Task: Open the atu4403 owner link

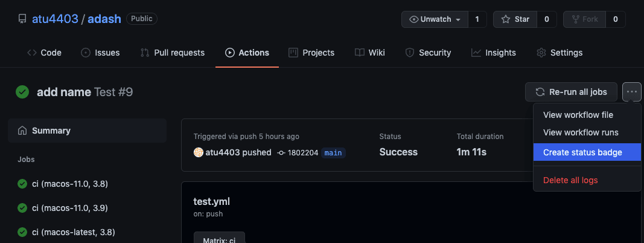Action: pos(55,19)
